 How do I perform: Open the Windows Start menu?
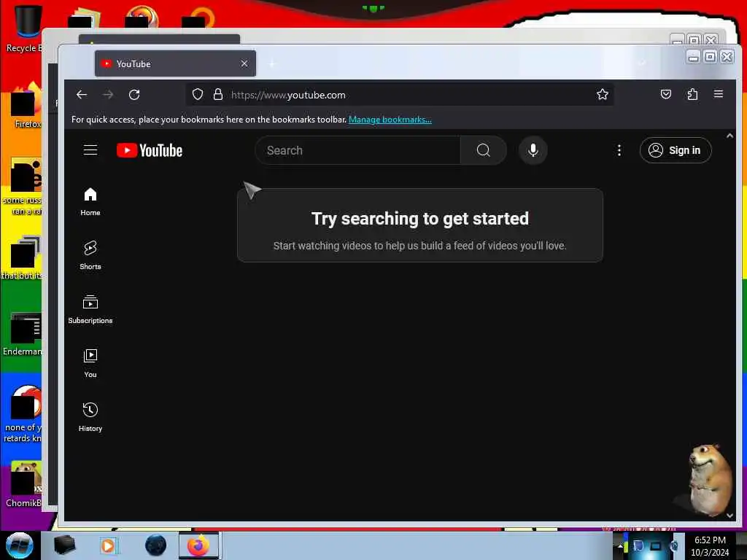point(20,545)
